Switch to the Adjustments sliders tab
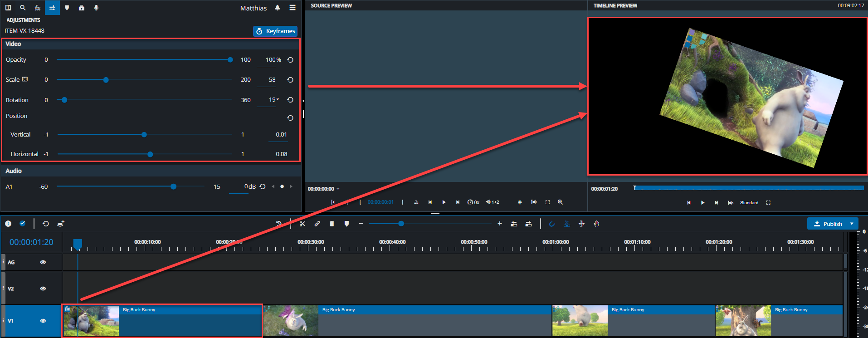The width and height of the screenshot is (868, 338). (x=52, y=8)
